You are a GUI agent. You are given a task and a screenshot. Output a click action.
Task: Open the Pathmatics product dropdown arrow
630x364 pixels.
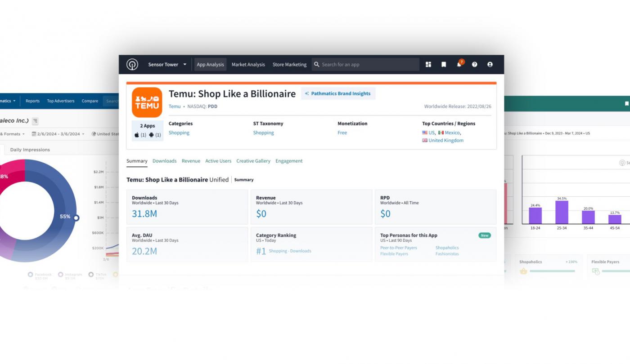tap(14, 101)
